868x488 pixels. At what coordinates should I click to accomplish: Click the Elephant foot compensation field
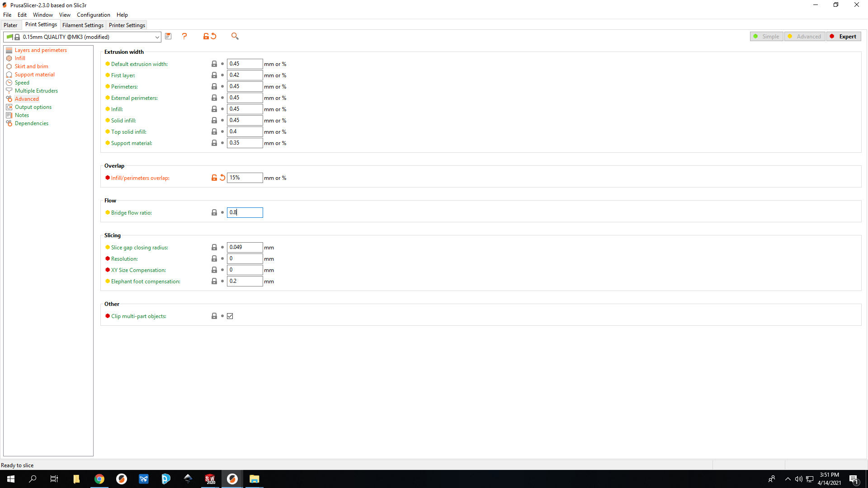coord(245,281)
